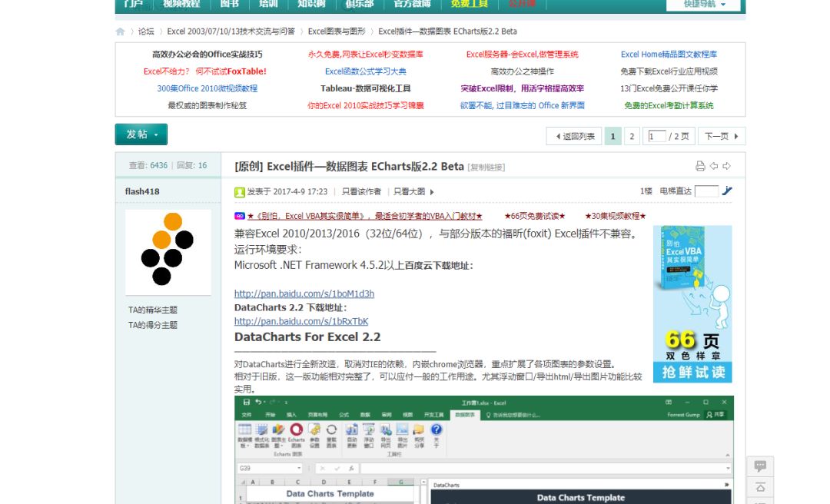Open TA的得分主题 link
Image resolution: width=830 pixels, height=504 pixels.
[x=152, y=326]
